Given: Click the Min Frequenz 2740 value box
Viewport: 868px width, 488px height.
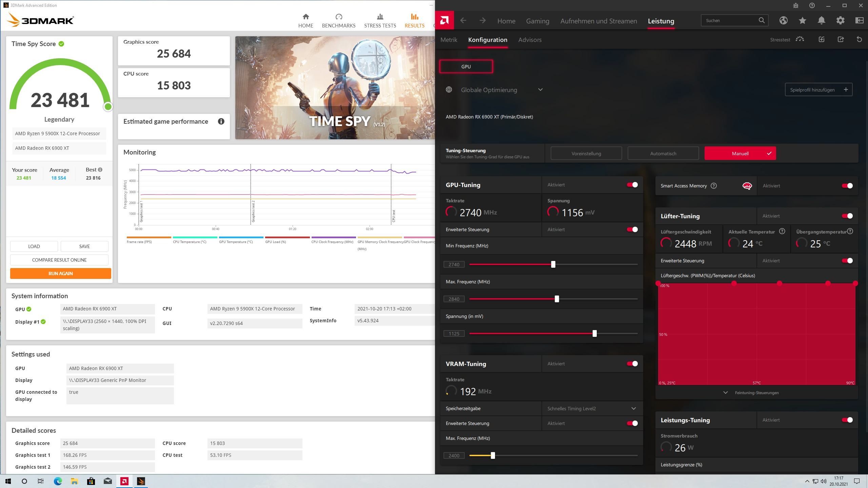Looking at the screenshot, I should (454, 264).
